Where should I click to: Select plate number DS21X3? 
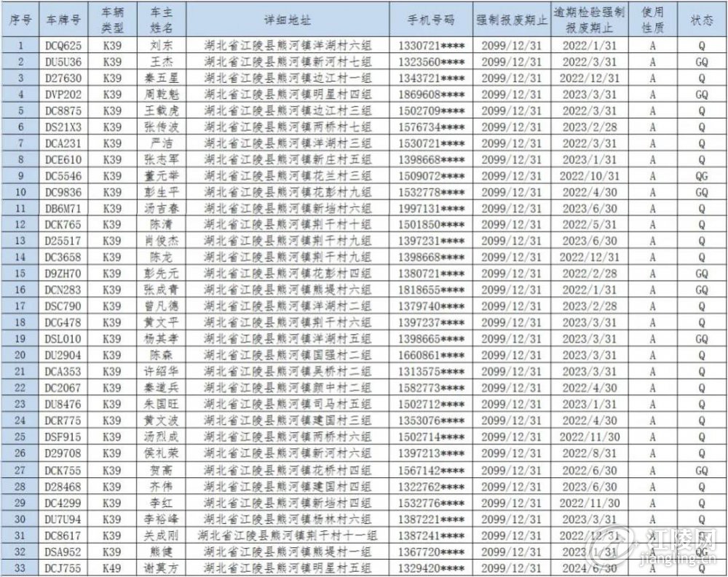click(63, 127)
